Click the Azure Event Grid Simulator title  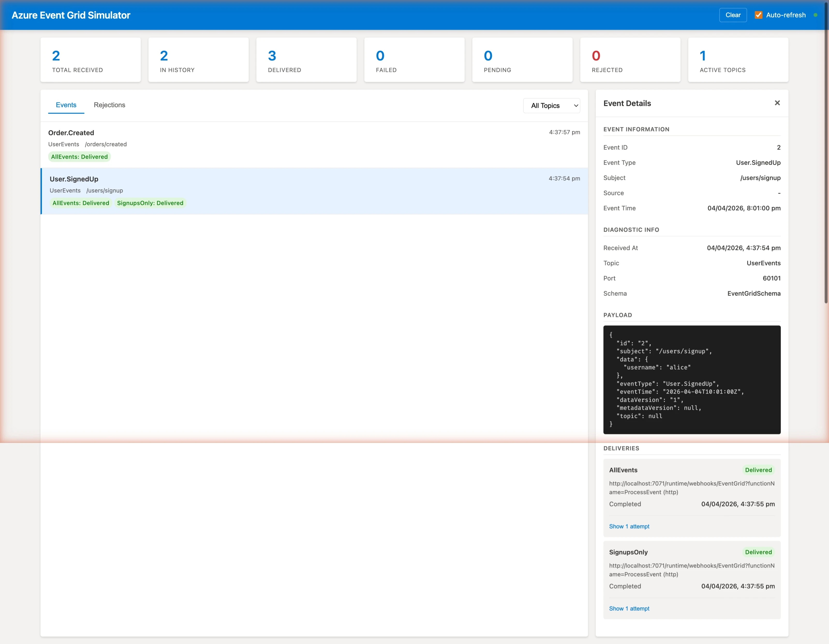tap(71, 15)
